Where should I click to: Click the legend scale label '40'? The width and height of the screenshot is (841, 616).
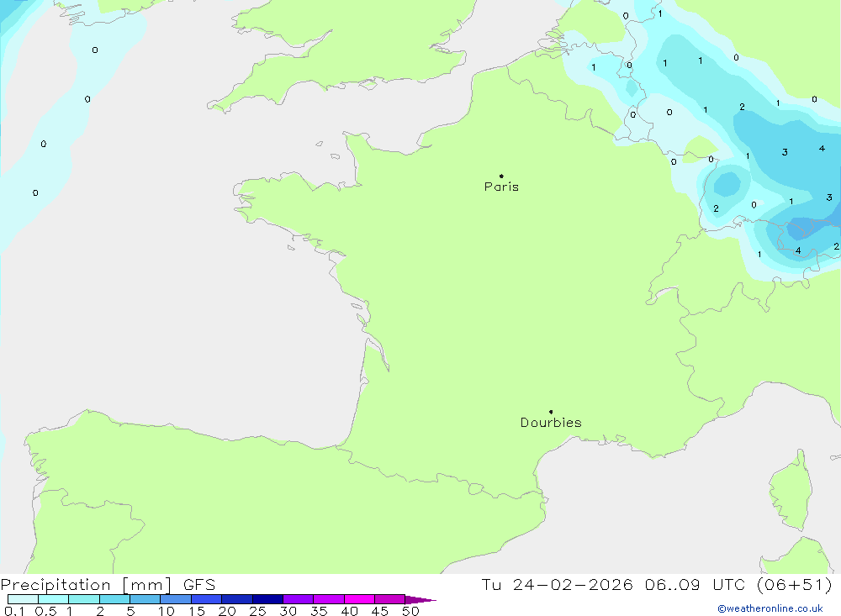(350, 611)
